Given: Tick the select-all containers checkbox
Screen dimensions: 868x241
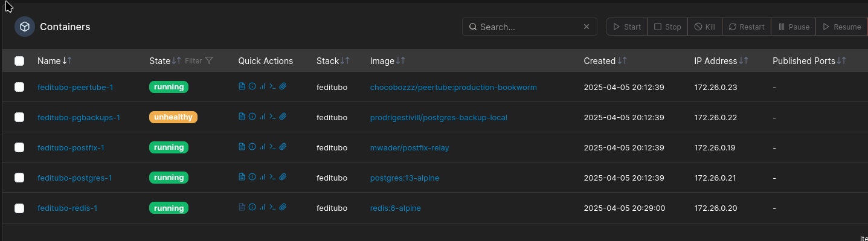Looking at the screenshot, I should [19, 61].
